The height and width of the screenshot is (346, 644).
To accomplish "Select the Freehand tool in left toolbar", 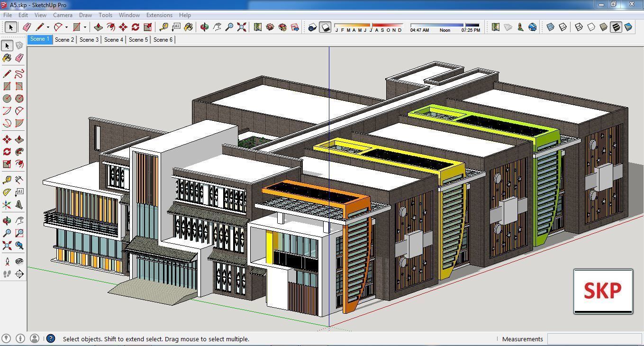I will click(x=19, y=74).
